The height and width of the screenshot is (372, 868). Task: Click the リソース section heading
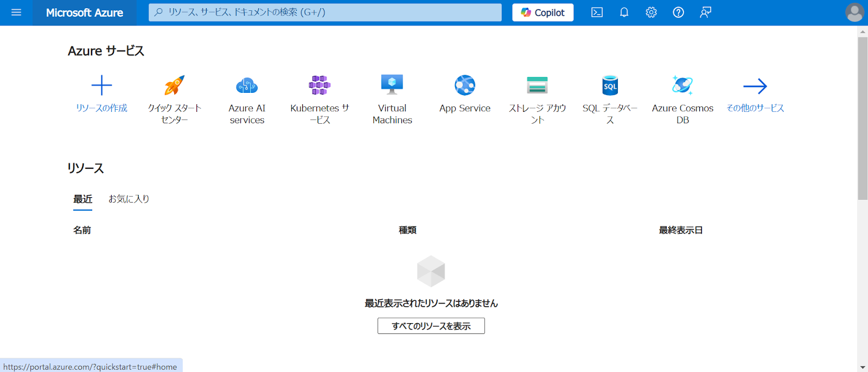tap(85, 168)
